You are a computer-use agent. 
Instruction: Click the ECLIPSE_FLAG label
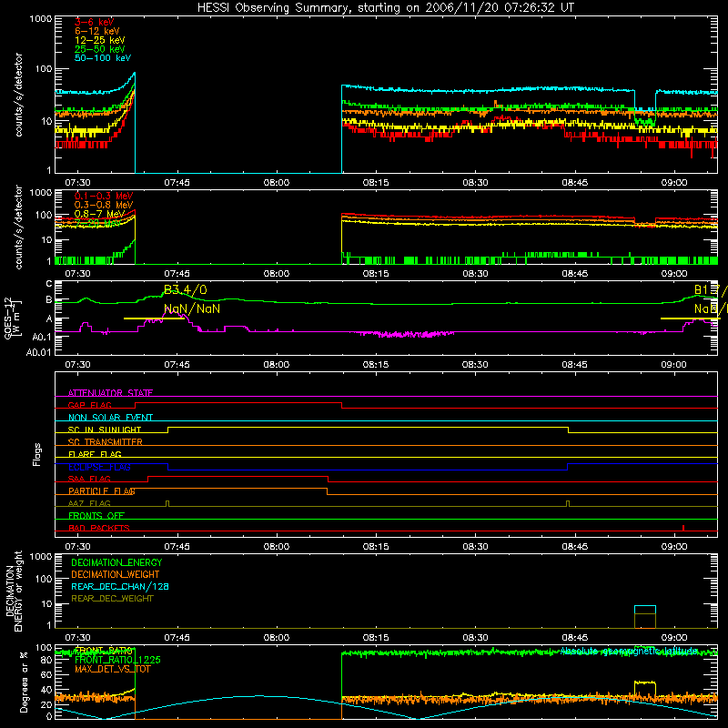(x=99, y=467)
